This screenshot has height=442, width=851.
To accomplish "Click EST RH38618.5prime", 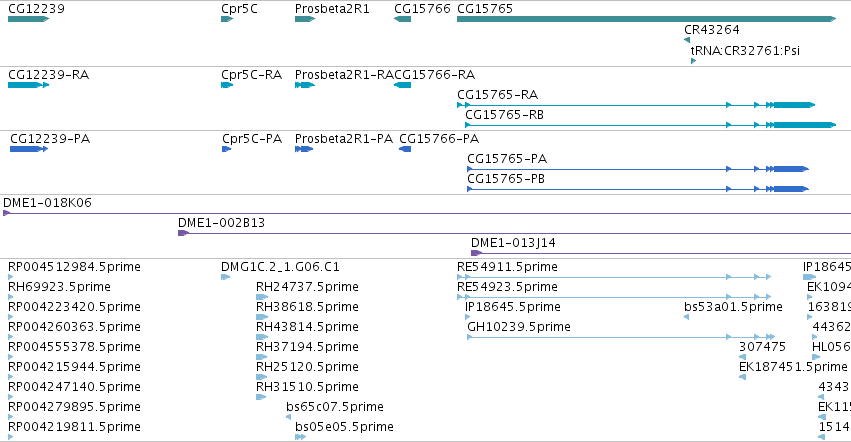I will [x=307, y=307].
